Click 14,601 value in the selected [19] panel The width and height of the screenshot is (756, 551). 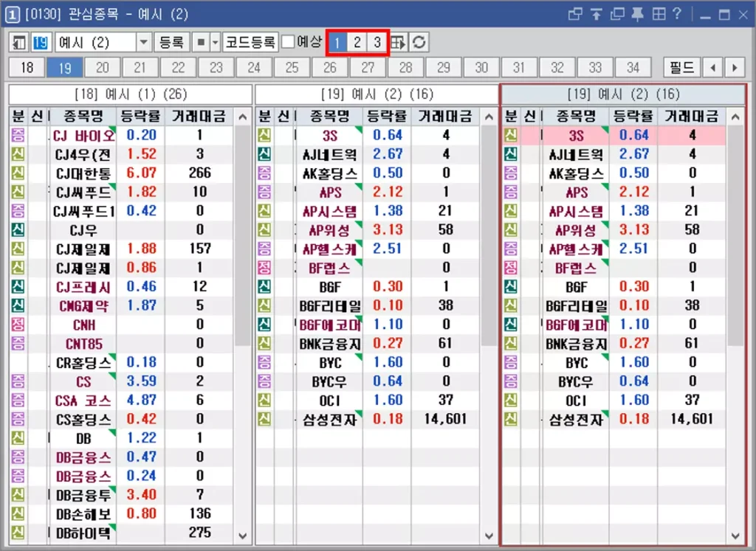(692, 419)
